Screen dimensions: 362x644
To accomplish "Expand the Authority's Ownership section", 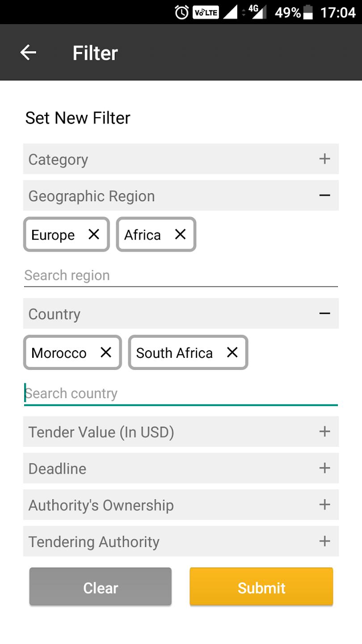I will 324,505.
